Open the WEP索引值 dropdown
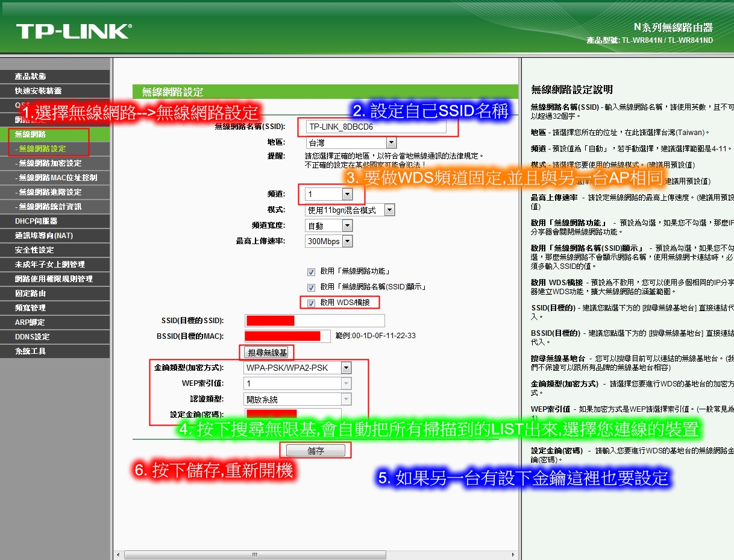The image size is (734, 560). [x=298, y=383]
